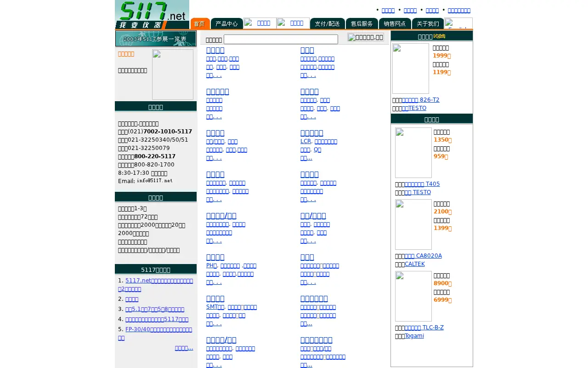Click the 5117.net logo
Viewport: 588px width, 368px height.
click(x=152, y=15)
